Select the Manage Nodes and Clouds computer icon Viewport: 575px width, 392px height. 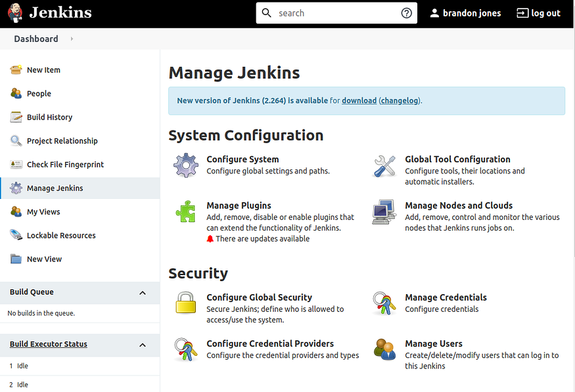click(384, 211)
